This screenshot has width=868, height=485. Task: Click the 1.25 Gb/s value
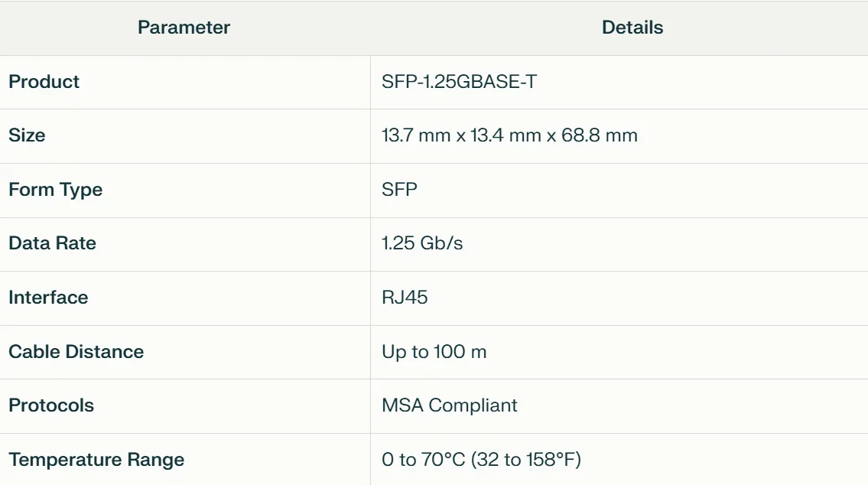coord(422,243)
